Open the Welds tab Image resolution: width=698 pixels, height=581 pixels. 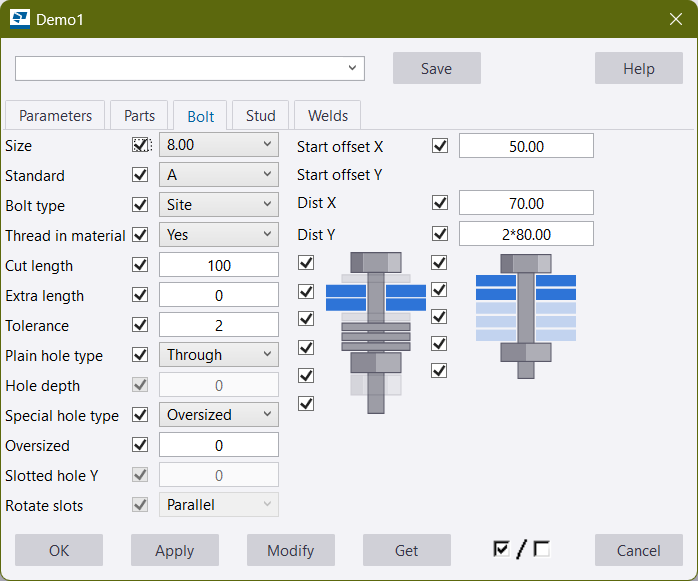(x=328, y=116)
